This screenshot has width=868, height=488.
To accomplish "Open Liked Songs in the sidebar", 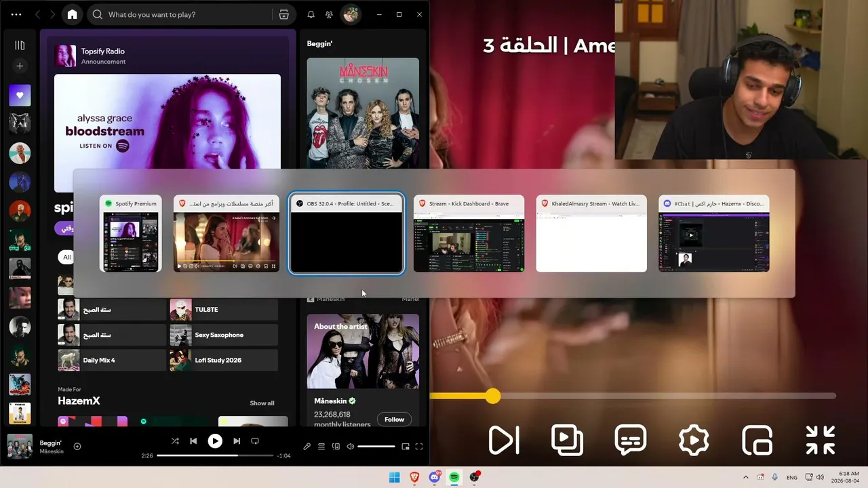I will point(20,96).
